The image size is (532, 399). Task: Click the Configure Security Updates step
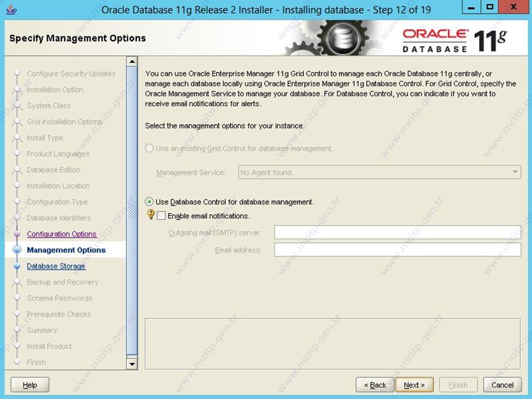(71, 74)
